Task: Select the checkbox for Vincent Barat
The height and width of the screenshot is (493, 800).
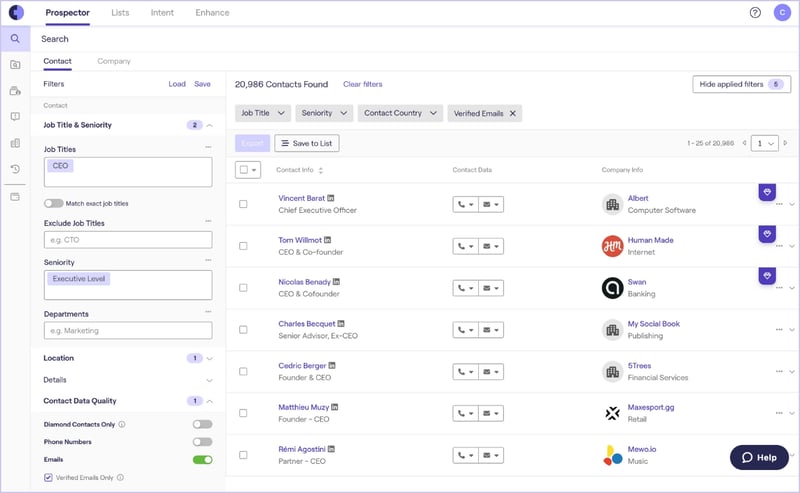Action: point(243,204)
